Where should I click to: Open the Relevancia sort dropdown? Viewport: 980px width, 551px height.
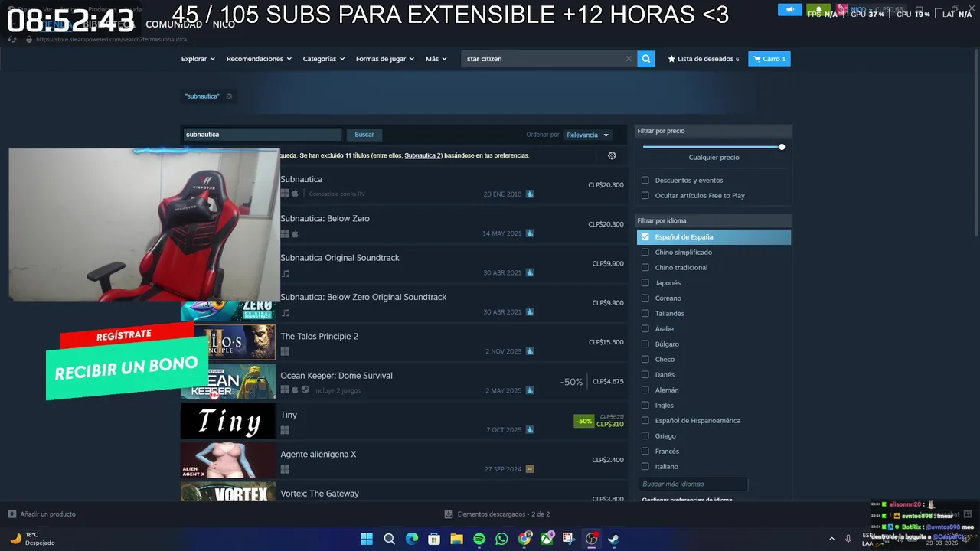[x=587, y=135]
